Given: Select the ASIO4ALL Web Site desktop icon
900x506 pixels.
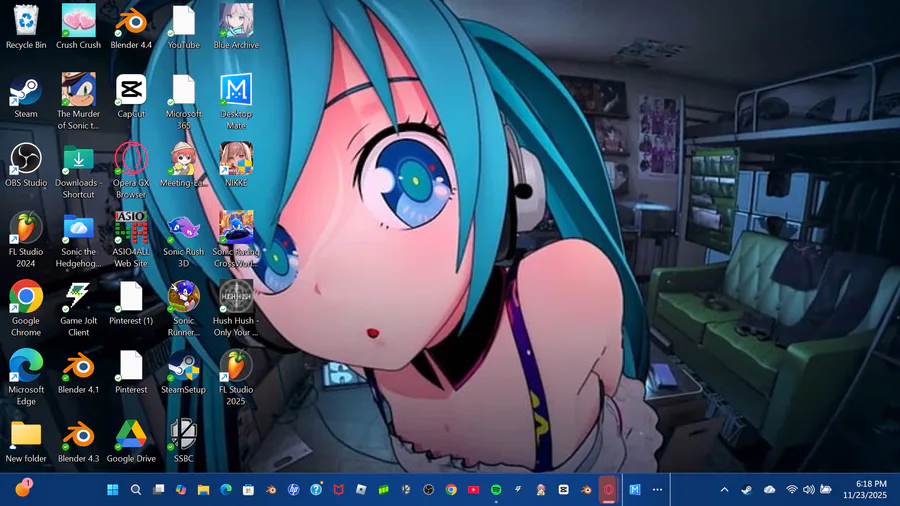Looking at the screenshot, I should [131, 240].
